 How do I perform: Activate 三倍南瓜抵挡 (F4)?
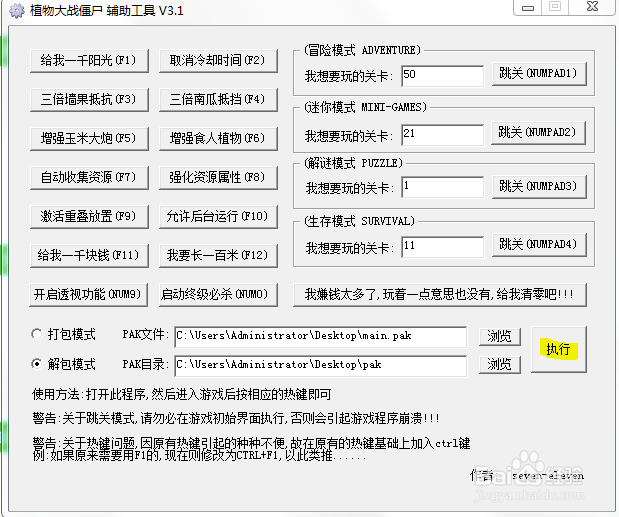pyautogui.click(x=218, y=99)
